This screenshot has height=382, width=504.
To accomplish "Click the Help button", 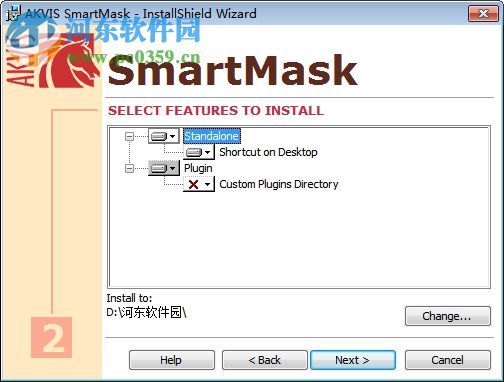I will (x=172, y=360).
